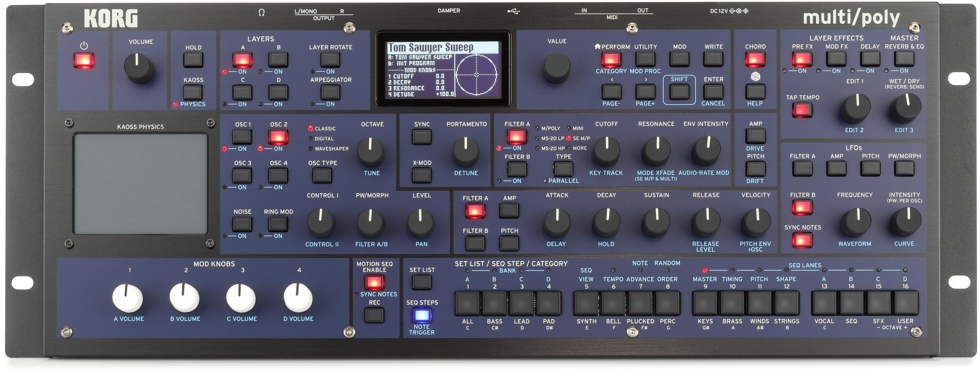This screenshot has width=980, height=372.
Task: Toggle the SYNC button
Action: 422,137
